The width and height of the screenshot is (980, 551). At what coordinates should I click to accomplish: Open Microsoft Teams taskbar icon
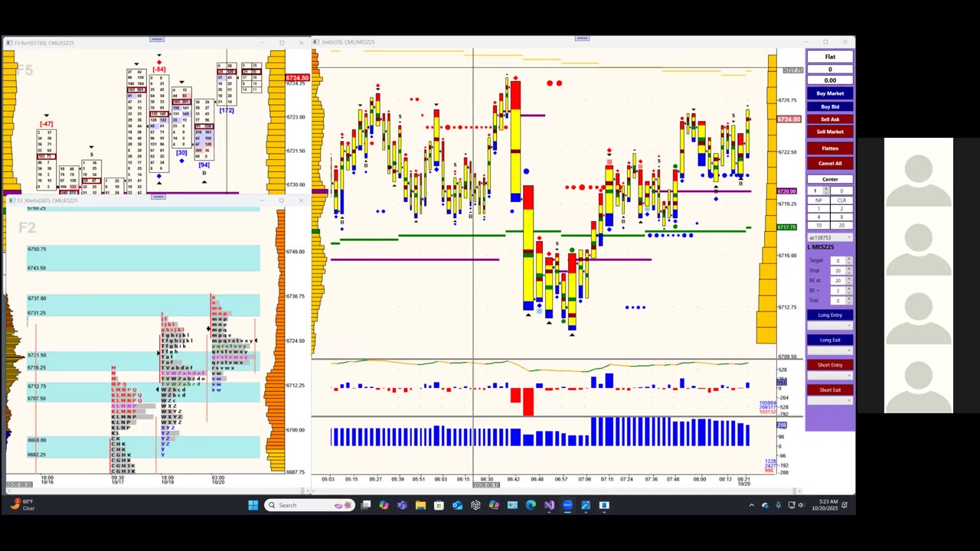pyautogui.click(x=402, y=505)
